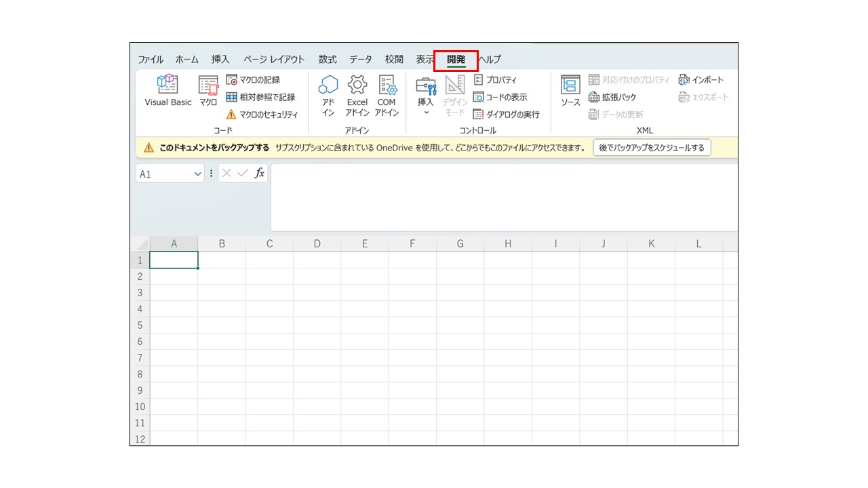
Task: Select column K header
Action: coord(651,244)
